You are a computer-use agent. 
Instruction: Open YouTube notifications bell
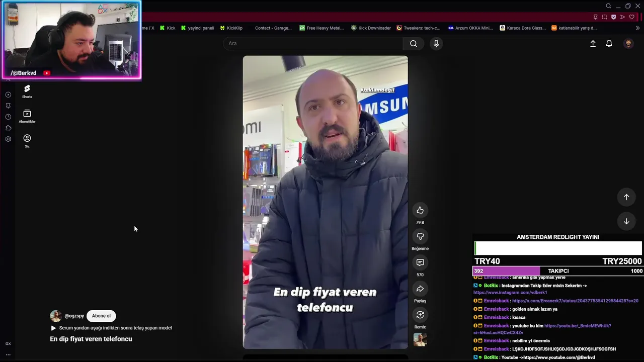tap(609, 44)
